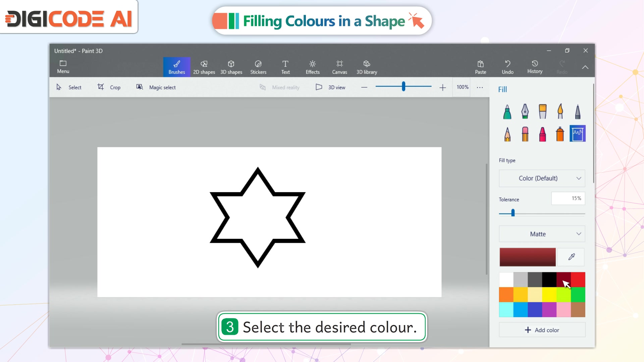
Task: Click inside the star shape
Action: (258, 218)
